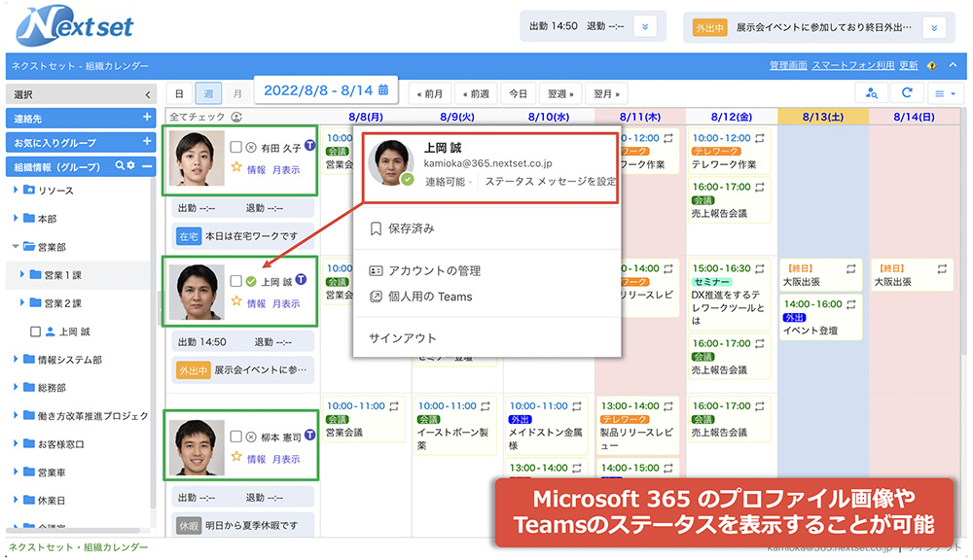
Task: Collapse the 営業部 tree folder
Action: pyautogui.click(x=16, y=246)
